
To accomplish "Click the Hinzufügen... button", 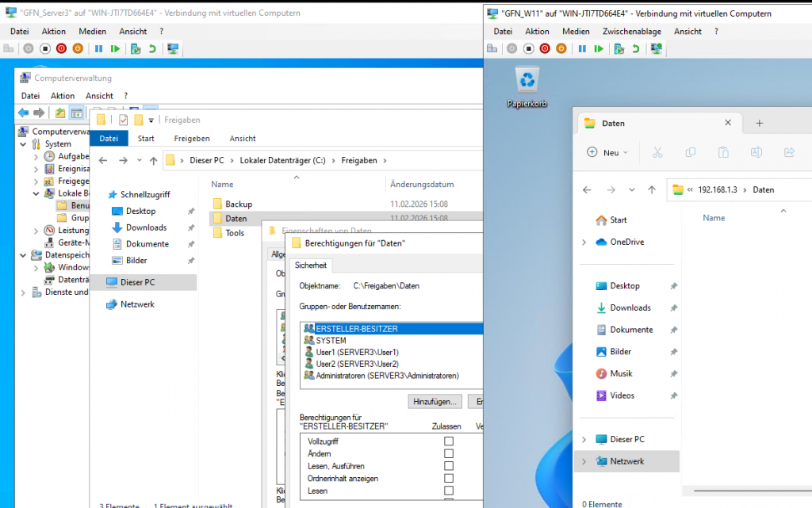I will [x=435, y=402].
